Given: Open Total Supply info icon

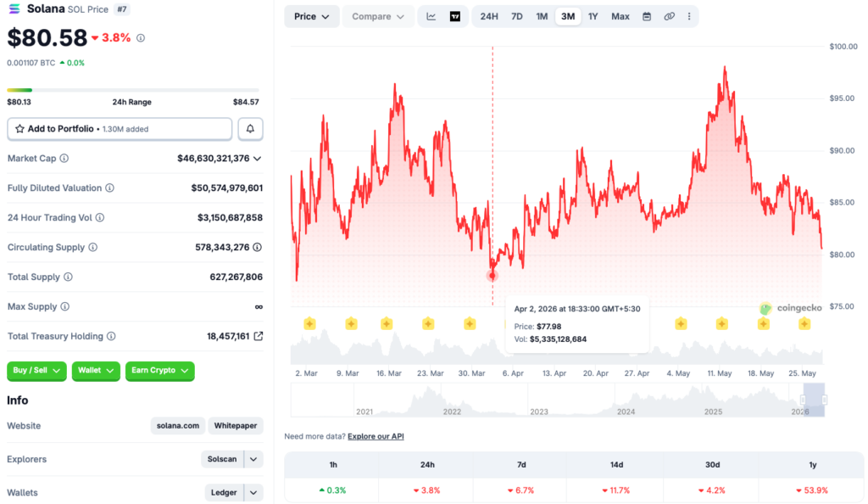Looking at the screenshot, I should 68,277.
